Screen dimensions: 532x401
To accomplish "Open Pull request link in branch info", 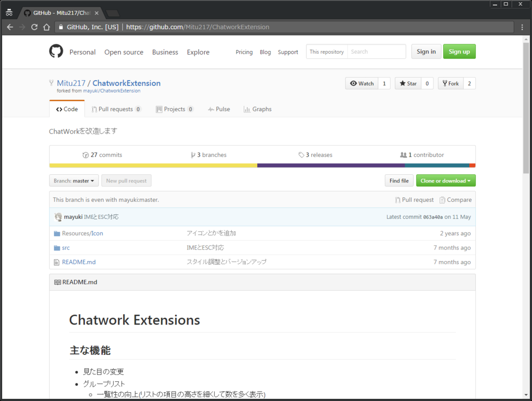I will click(414, 200).
